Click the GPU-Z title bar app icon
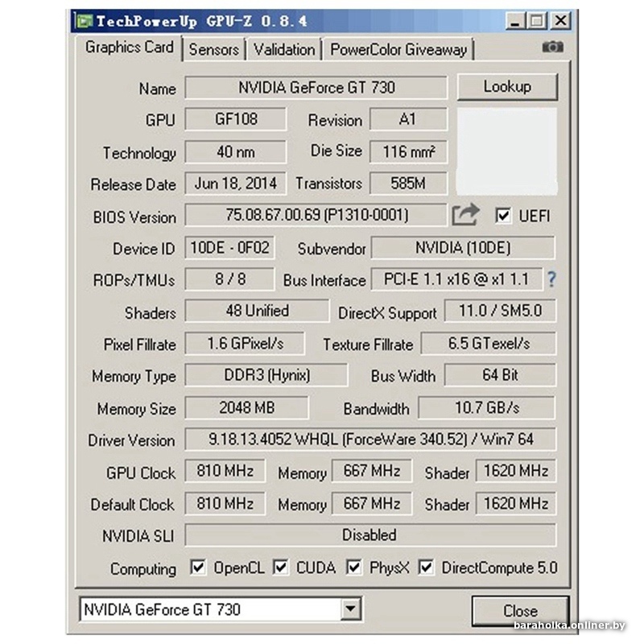Image resolution: width=644 pixels, height=644 pixels. click(x=85, y=21)
